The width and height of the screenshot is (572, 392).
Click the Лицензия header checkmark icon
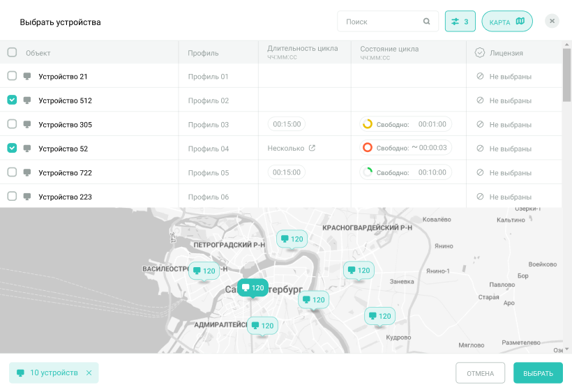[480, 53]
